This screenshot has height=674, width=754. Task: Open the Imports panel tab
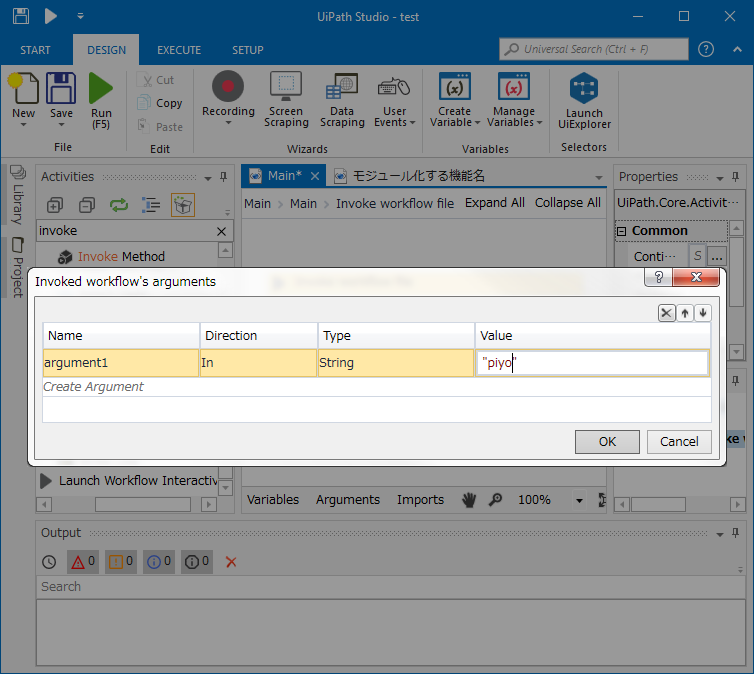(x=420, y=500)
